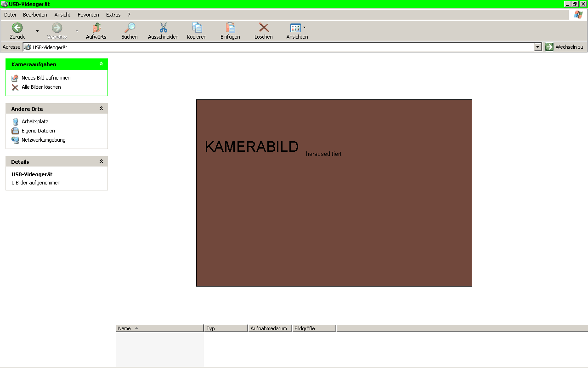588x368 pixels.
Task: Open the Datei menu
Action: pyautogui.click(x=10, y=15)
